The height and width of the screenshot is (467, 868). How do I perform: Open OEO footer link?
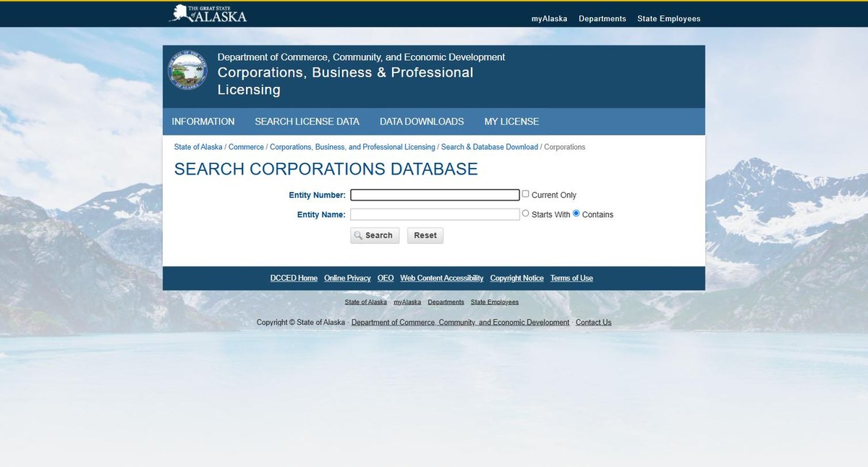coord(386,278)
